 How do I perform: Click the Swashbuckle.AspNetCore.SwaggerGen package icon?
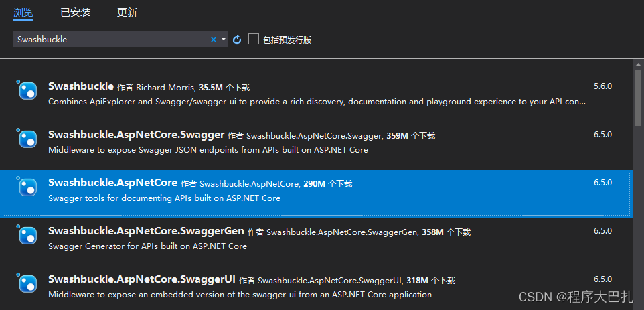pyautogui.click(x=28, y=235)
